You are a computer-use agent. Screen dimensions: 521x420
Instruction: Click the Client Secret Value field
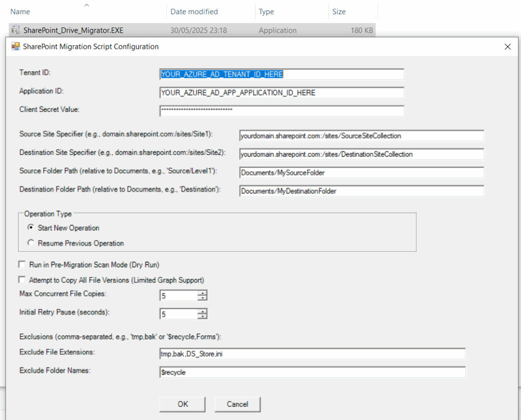281,110
